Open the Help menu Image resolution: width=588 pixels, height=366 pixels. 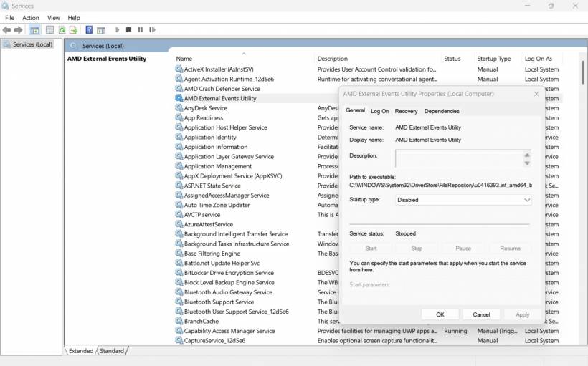[x=74, y=18]
